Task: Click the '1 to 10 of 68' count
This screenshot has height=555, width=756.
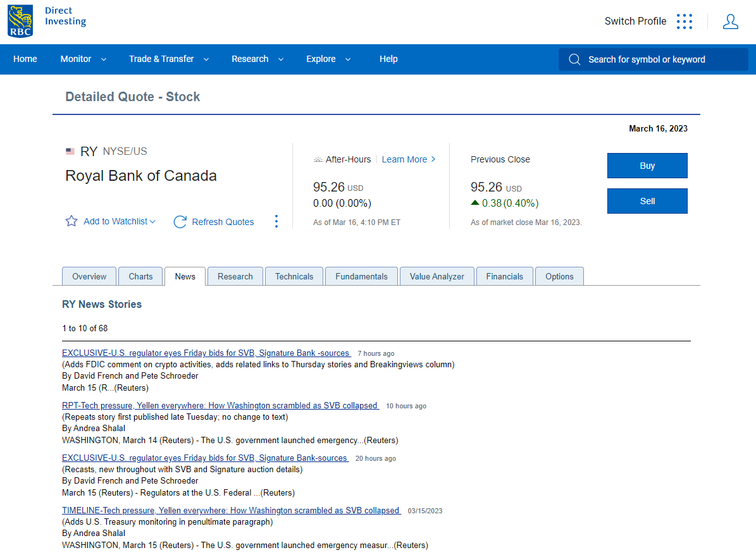Action: [85, 329]
